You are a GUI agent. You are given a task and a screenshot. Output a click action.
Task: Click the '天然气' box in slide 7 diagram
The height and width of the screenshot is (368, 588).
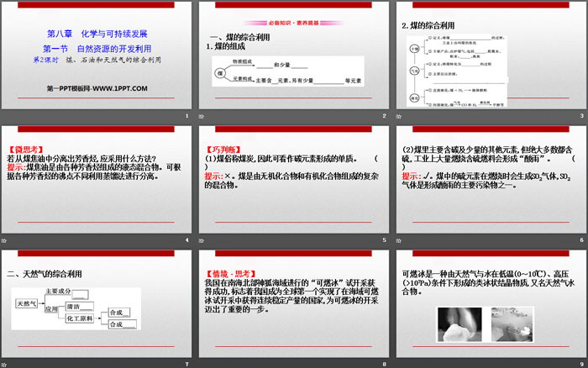(x=26, y=302)
